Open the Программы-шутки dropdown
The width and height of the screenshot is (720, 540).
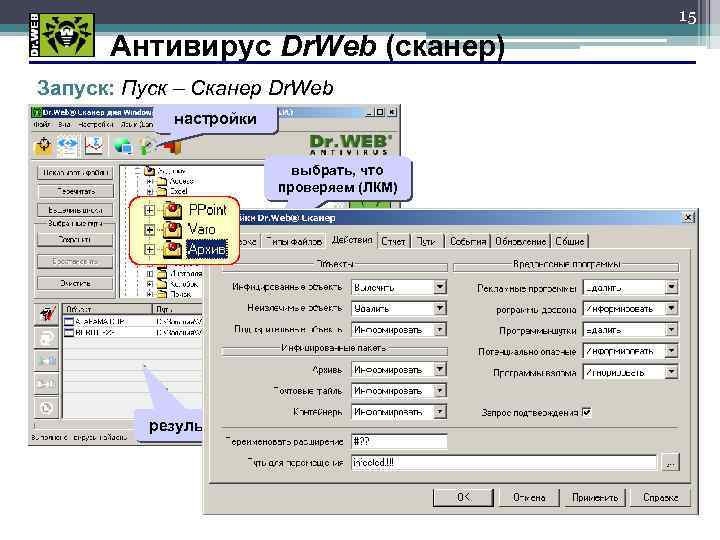[671, 329]
